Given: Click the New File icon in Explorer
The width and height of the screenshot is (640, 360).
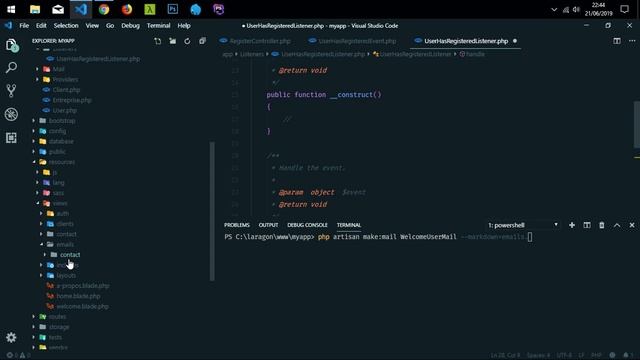Looking at the screenshot, I should [x=158, y=41].
